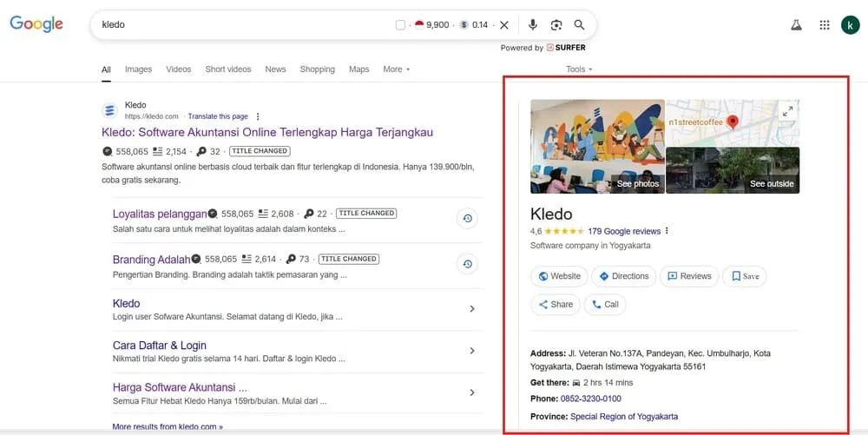
Task: Focus the search input containing kledo
Action: [244, 25]
